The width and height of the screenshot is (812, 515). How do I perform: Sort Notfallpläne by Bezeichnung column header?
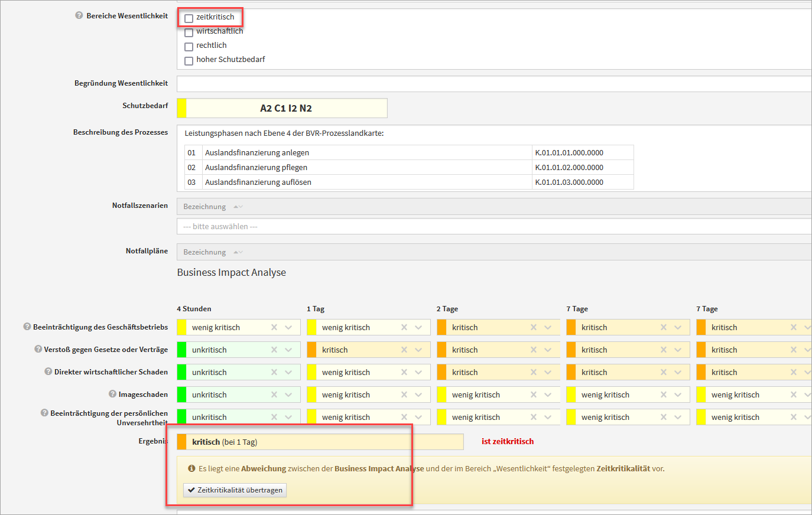click(205, 252)
